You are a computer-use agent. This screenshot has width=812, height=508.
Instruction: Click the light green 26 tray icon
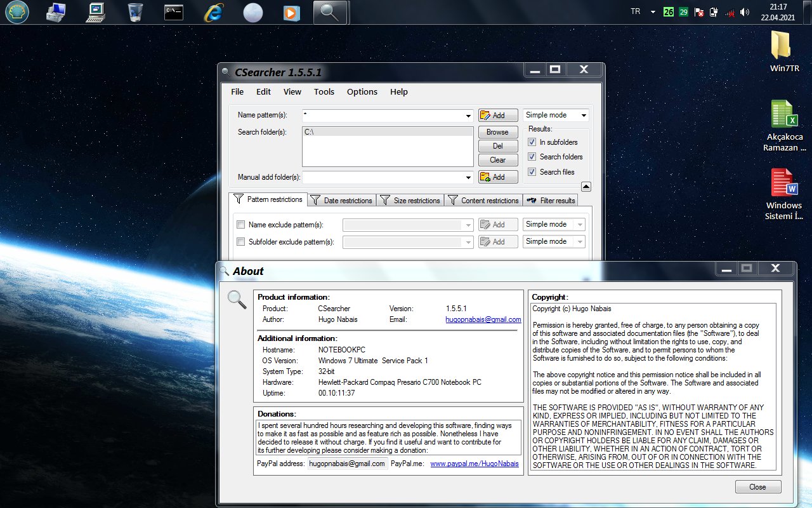click(668, 11)
